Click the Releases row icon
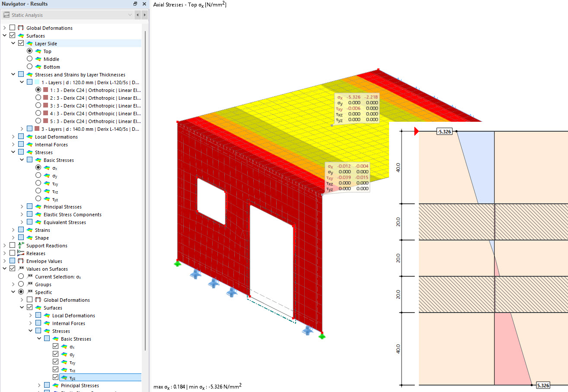 (21, 253)
